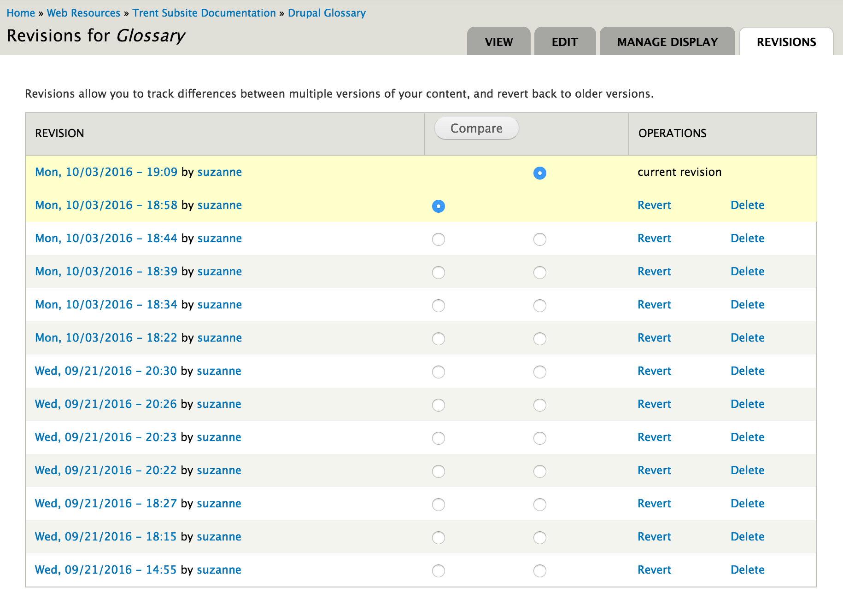
Task: Select the Revisions tab
Action: click(x=786, y=42)
